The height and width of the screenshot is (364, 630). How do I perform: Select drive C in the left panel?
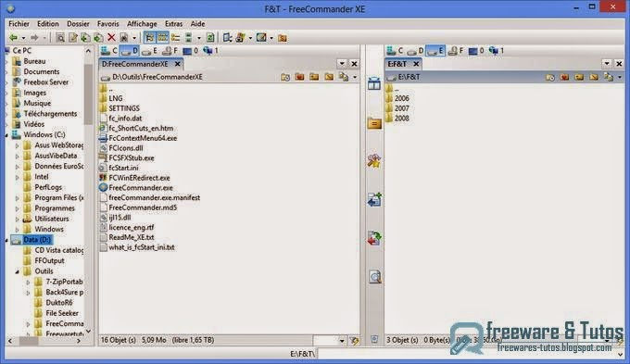click(109, 51)
